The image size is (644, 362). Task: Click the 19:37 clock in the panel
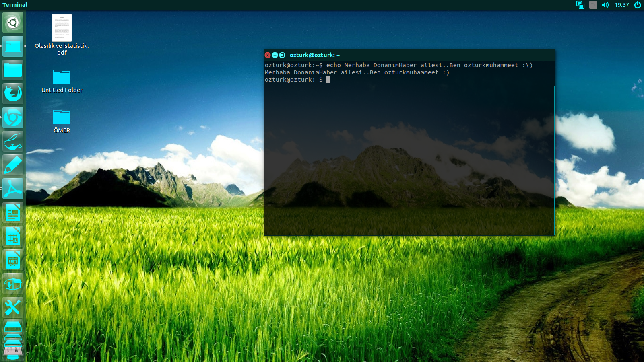point(622,5)
